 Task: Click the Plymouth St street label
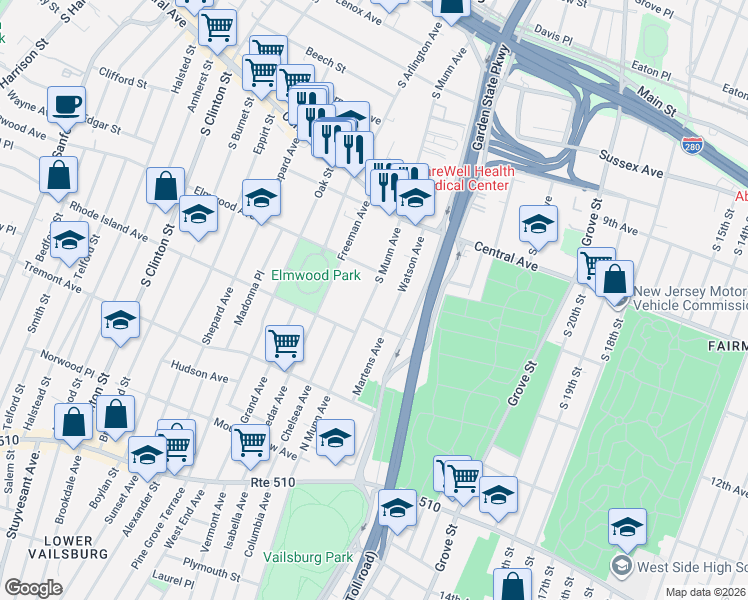212,569
